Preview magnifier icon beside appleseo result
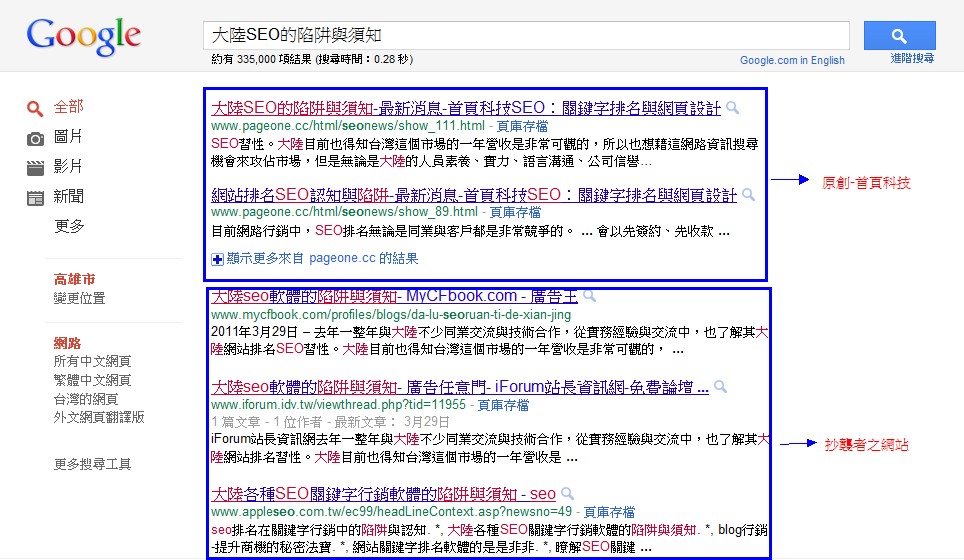This screenshot has width=964, height=560. 567,494
